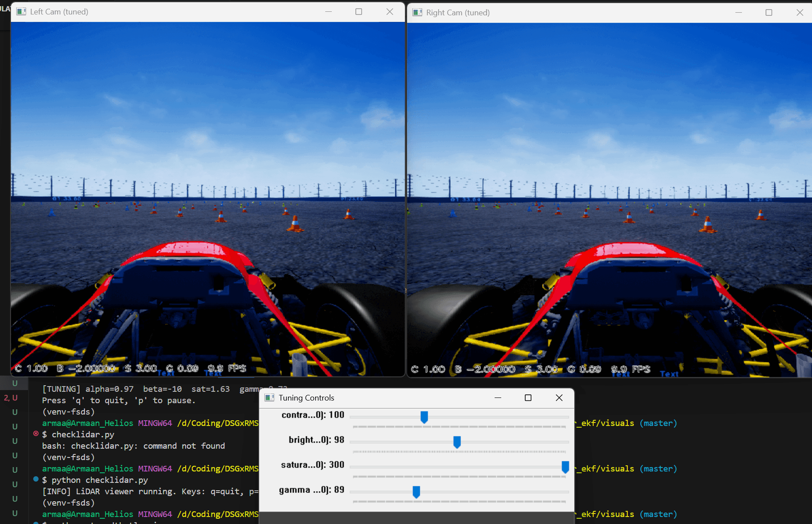The width and height of the screenshot is (812, 524).
Task: Close the Tuning Controls window
Action: [x=559, y=397]
